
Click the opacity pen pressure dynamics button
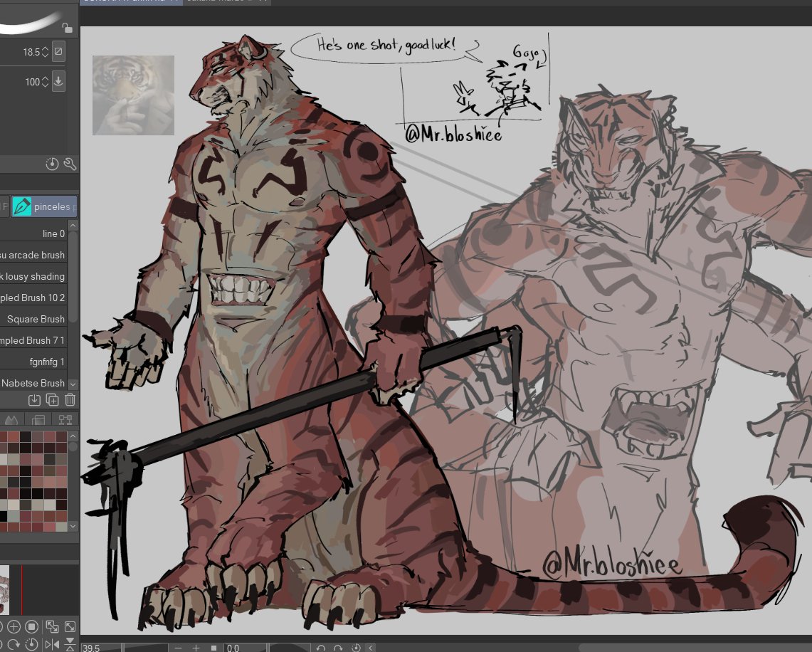[x=58, y=81]
